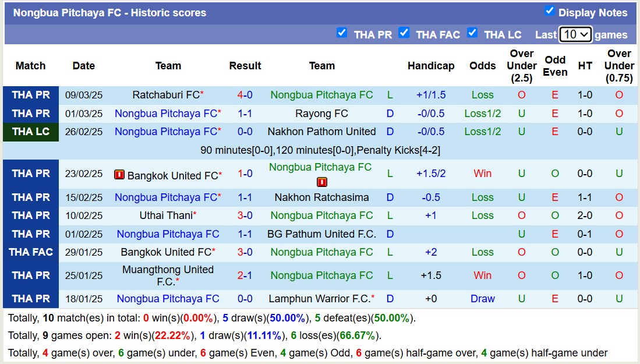Click the 4-0 result on the 09/03/25 row
This screenshot has height=364, width=640.
pyautogui.click(x=245, y=95)
